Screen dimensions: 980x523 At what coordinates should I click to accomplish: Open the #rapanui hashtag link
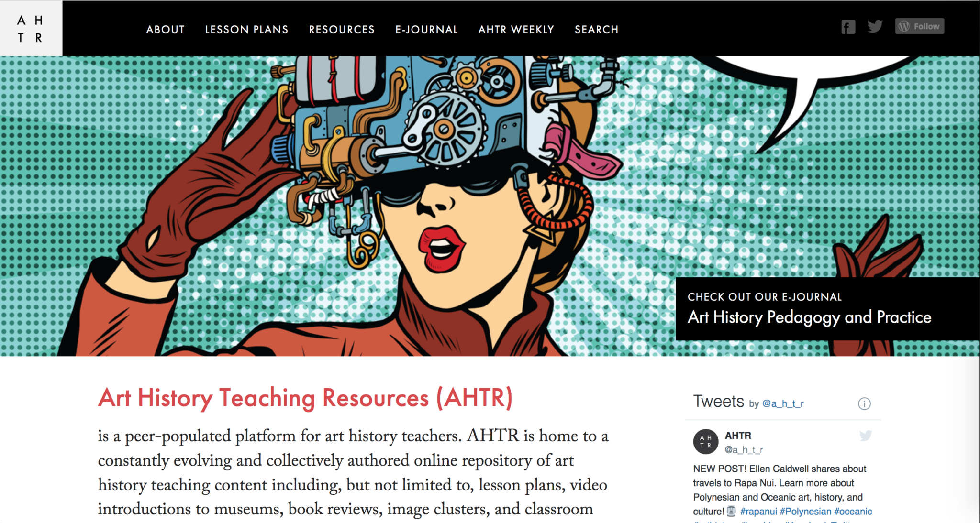click(x=758, y=512)
